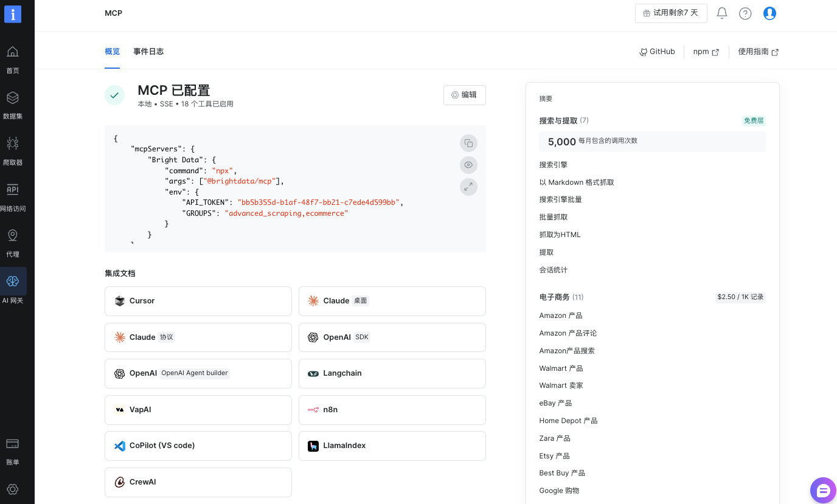This screenshot has width=837, height=504.
Task: Click the green MCP configured checkmark
Action: click(x=114, y=95)
